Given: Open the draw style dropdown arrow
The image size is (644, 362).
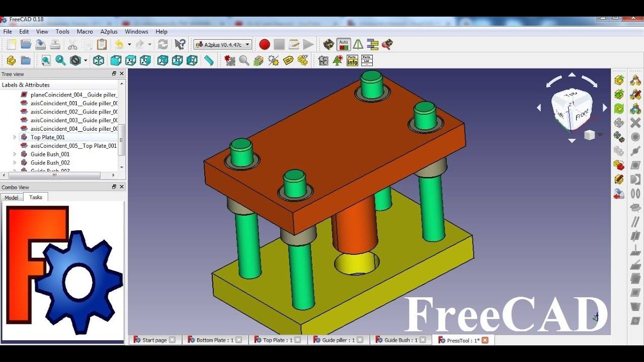Looking at the screenshot, I should point(86,61).
